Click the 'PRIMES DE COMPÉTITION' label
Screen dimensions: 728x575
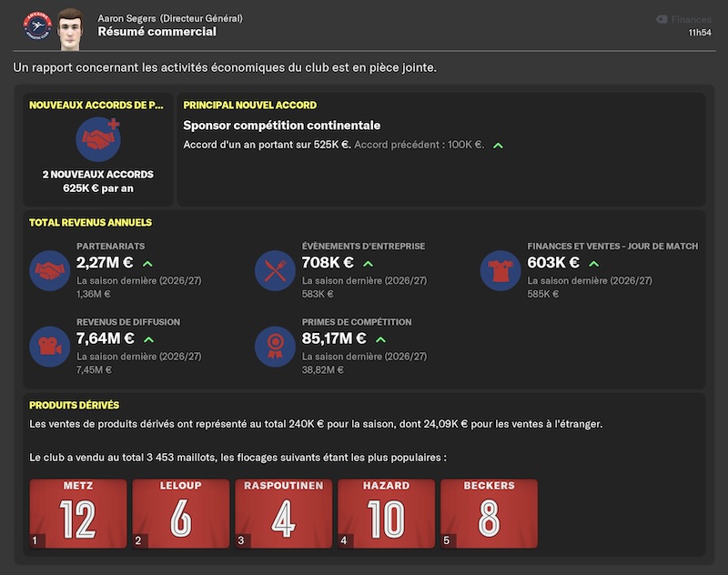[x=357, y=322]
